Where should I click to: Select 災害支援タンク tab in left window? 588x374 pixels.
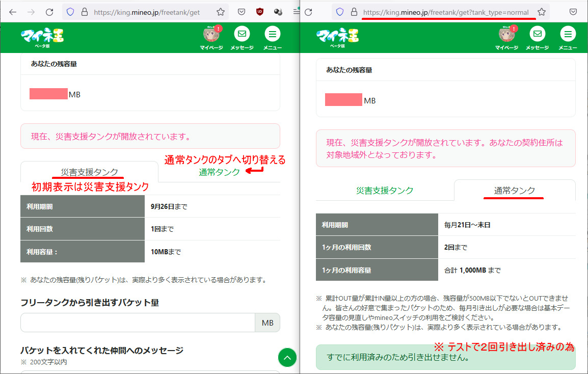coord(90,172)
